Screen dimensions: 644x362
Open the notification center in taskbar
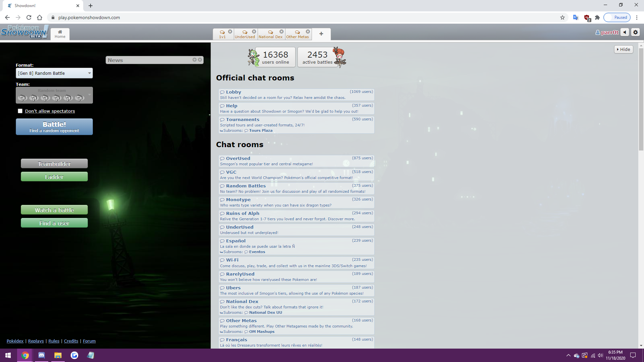pos(633,355)
